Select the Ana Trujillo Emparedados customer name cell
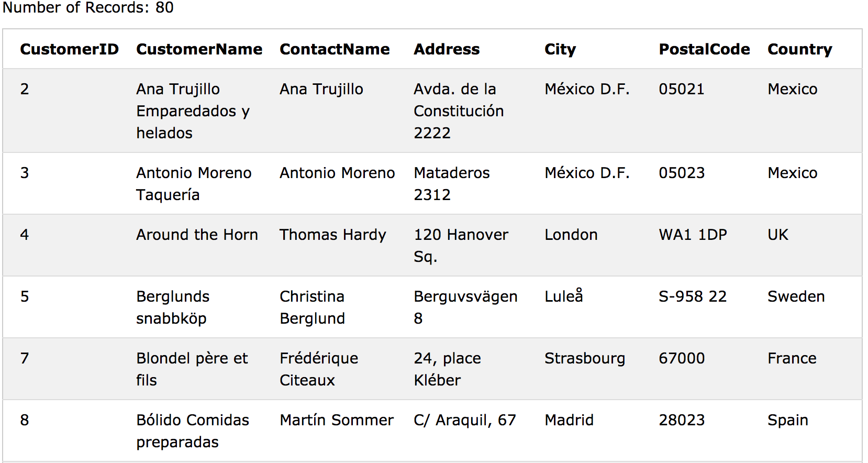Viewport: 868px width, 463px height. tap(193, 111)
